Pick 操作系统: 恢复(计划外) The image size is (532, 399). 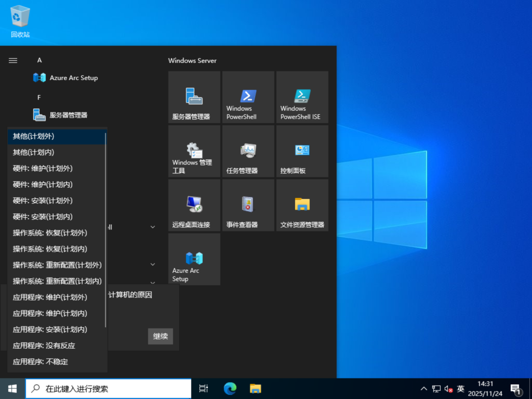coord(57,233)
